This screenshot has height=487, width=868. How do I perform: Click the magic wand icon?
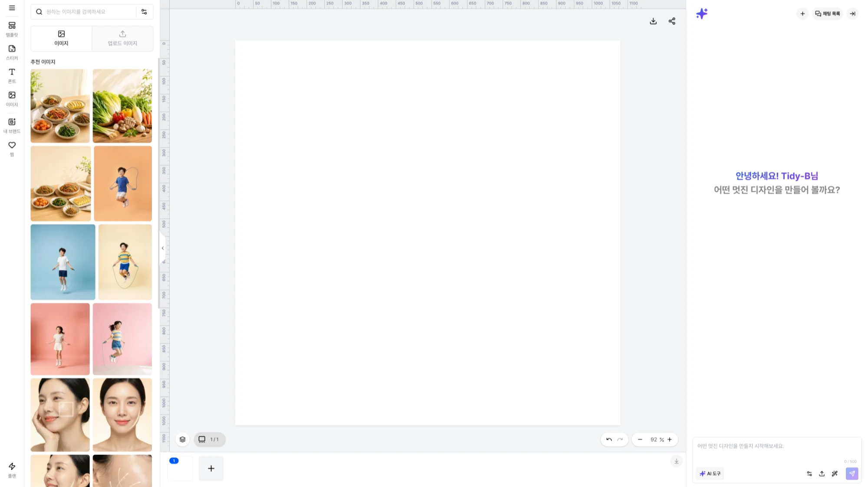835,474
